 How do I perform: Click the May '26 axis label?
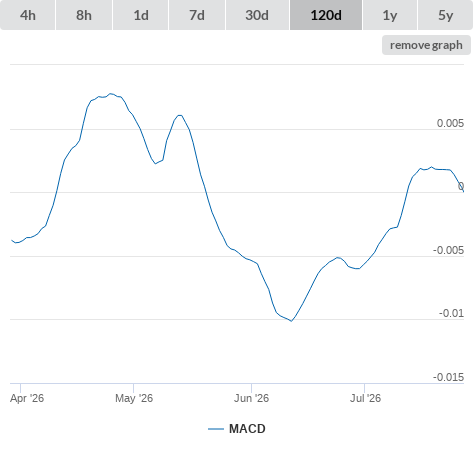coord(134,398)
